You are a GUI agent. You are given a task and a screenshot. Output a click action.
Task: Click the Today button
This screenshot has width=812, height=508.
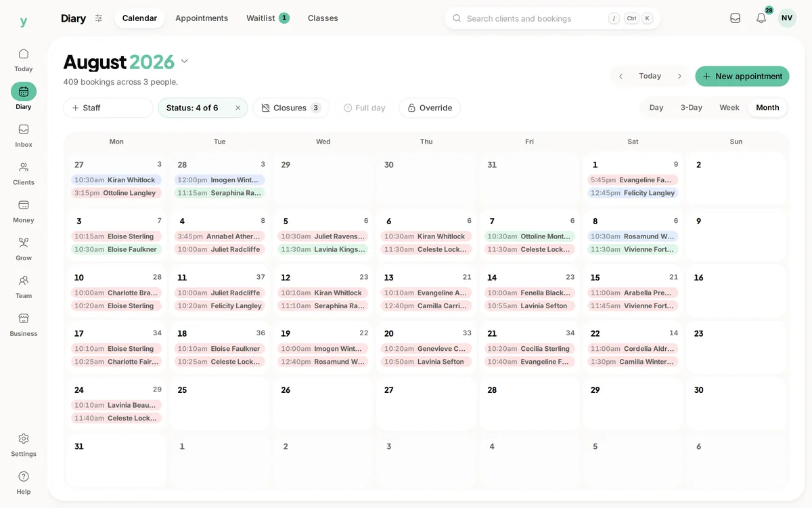point(650,76)
